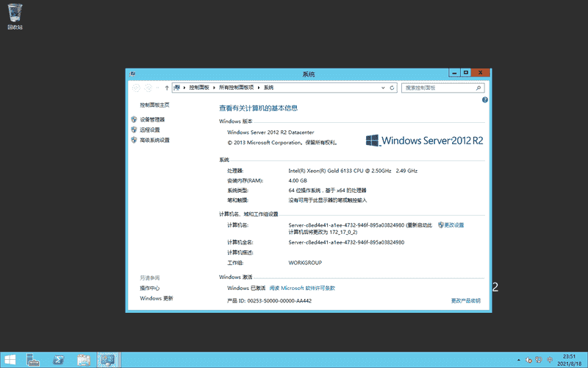Open 远程设置 from the sidebar

(x=150, y=130)
